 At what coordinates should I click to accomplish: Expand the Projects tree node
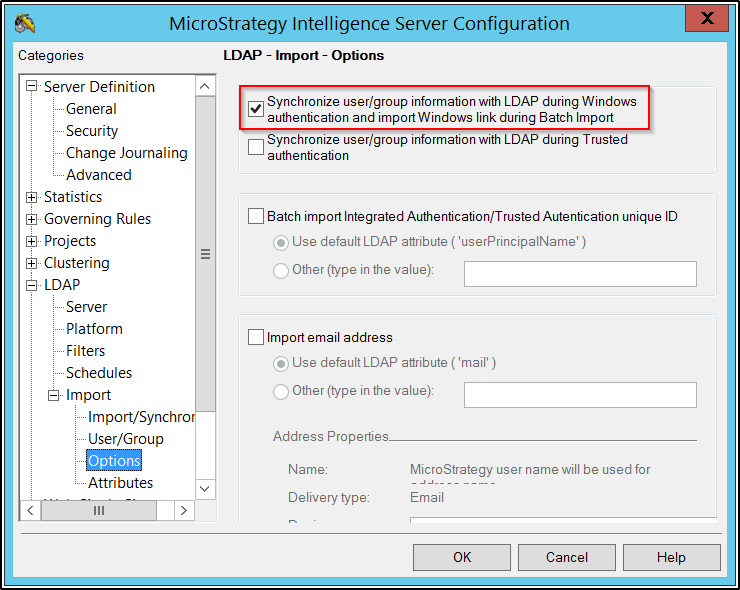[x=32, y=241]
